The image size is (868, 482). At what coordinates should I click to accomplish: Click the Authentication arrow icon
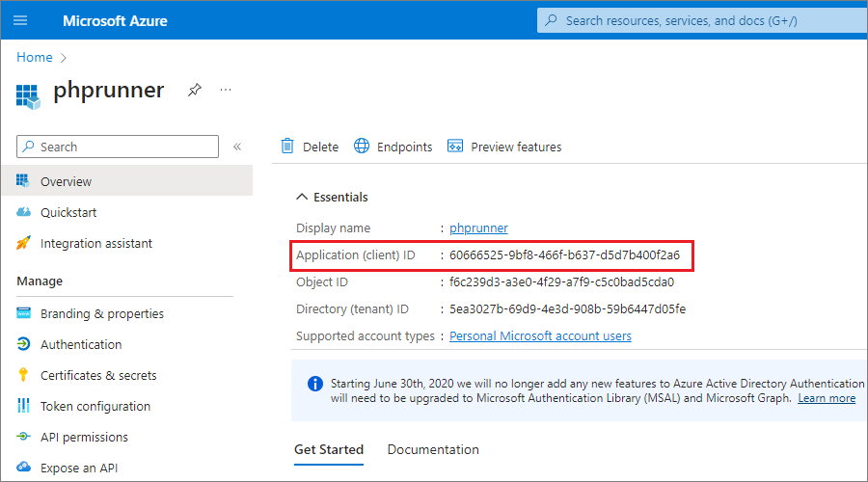[x=23, y=343]
